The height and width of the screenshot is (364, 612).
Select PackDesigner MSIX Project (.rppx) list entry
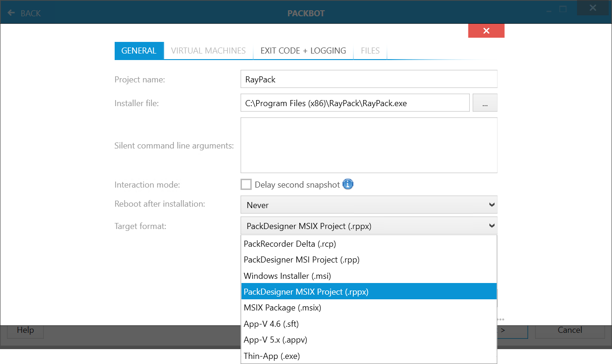coord(369,292)
